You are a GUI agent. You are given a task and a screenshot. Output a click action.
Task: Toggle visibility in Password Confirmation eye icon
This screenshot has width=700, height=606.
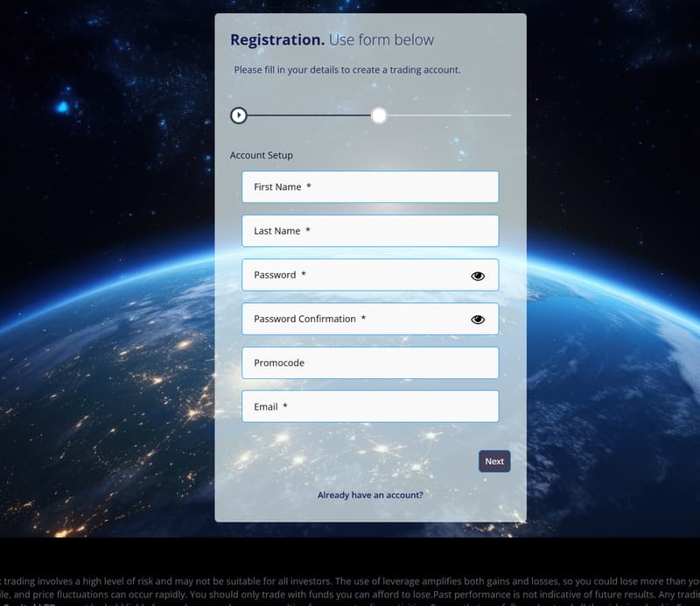point(478,320)
